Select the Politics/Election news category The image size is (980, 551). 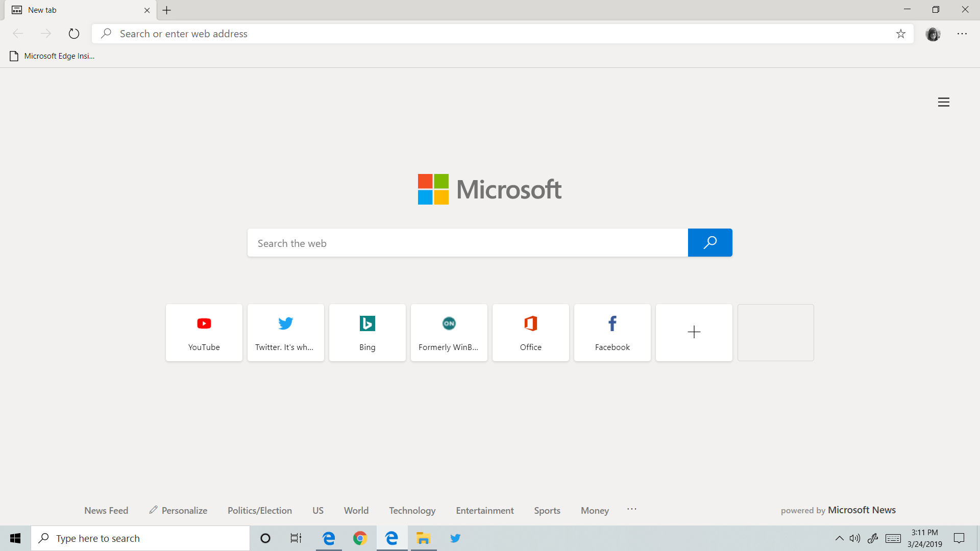pos(260,510)
